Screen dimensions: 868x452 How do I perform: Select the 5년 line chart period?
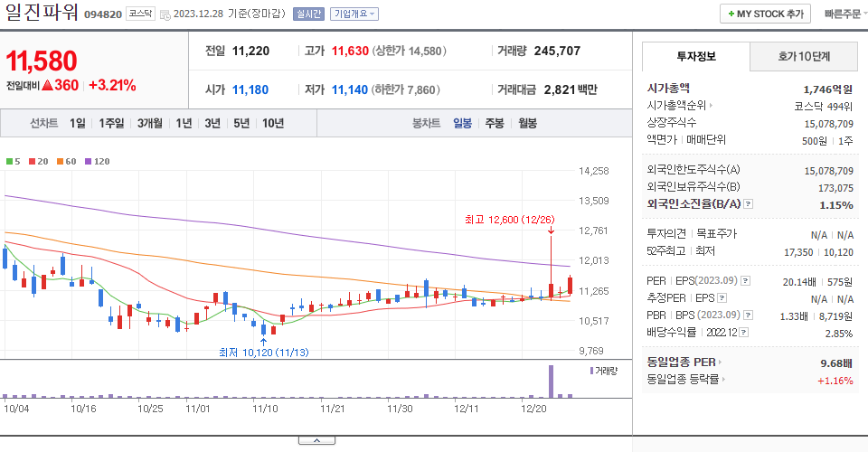[x=241, y=123]
